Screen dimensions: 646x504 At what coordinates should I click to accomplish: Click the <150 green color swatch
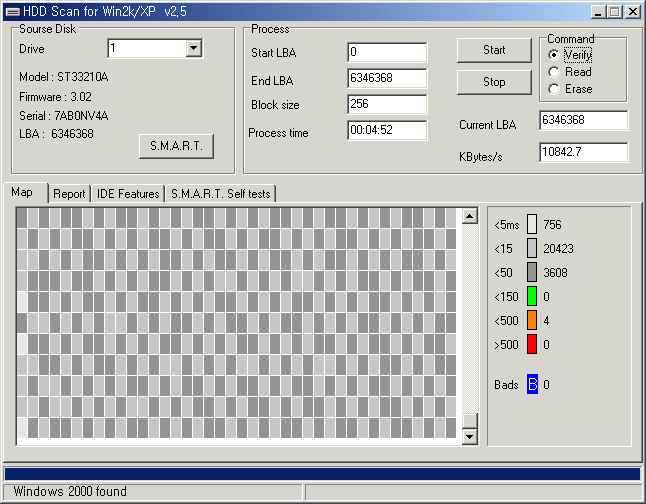pos(532,296)
